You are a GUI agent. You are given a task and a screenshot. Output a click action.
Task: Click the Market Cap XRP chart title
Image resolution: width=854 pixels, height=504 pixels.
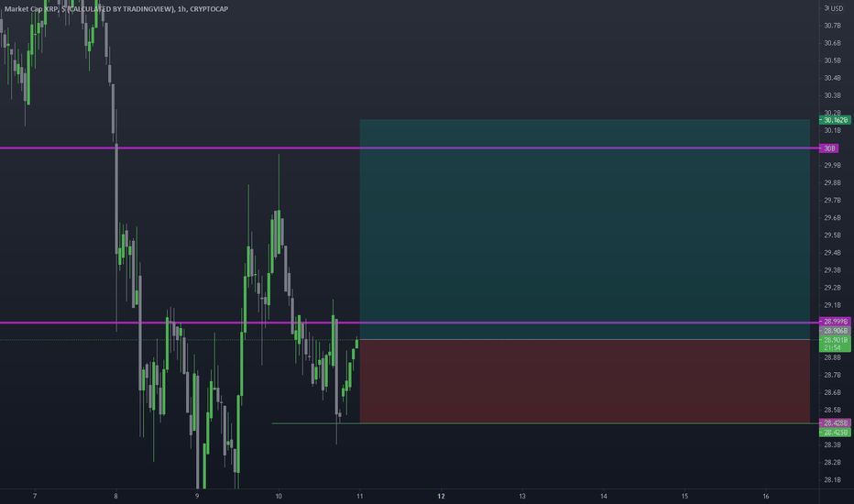(x=116, y=9)
